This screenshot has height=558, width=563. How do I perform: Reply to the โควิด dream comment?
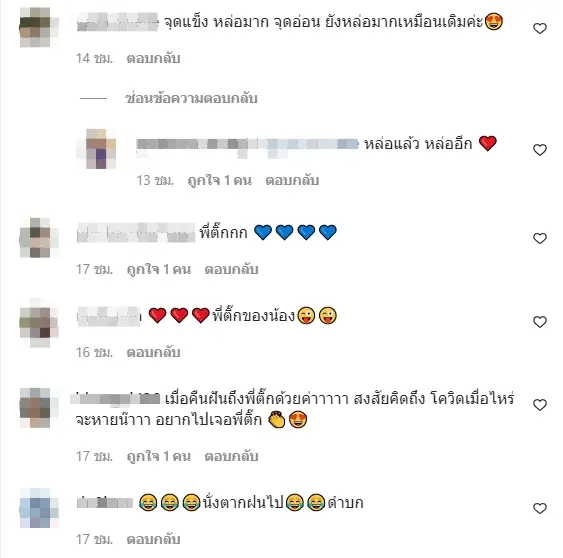pos(231,456)
